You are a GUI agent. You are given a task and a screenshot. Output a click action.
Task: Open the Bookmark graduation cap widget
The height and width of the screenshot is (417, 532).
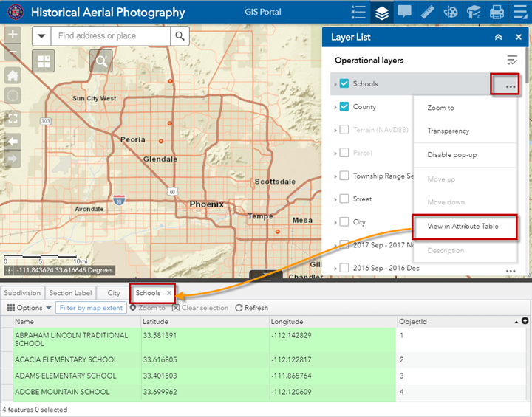(473, 13)
